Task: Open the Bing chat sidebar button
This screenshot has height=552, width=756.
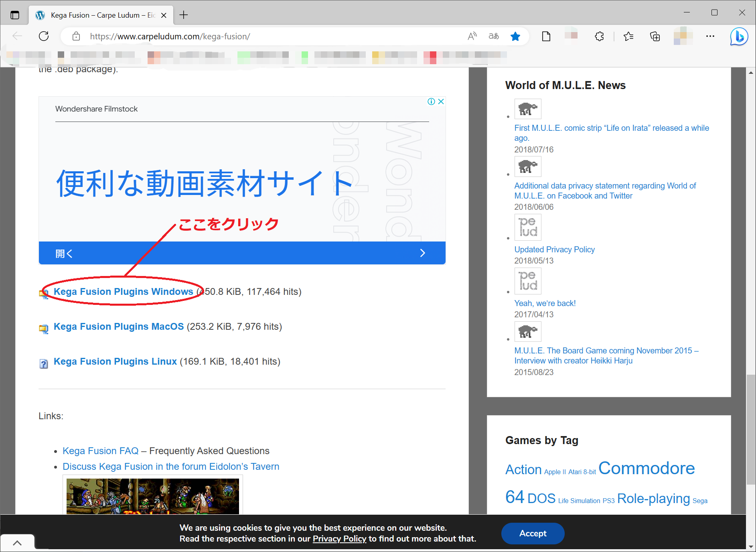Action: (739, 37)
